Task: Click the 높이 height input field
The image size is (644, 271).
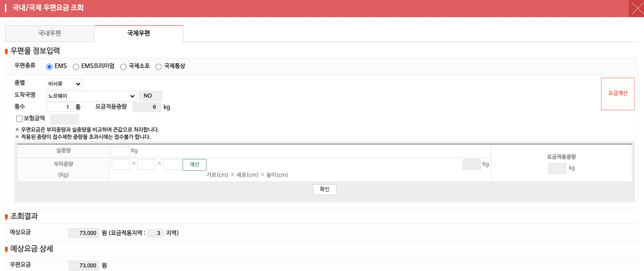Action: point(172,164)
